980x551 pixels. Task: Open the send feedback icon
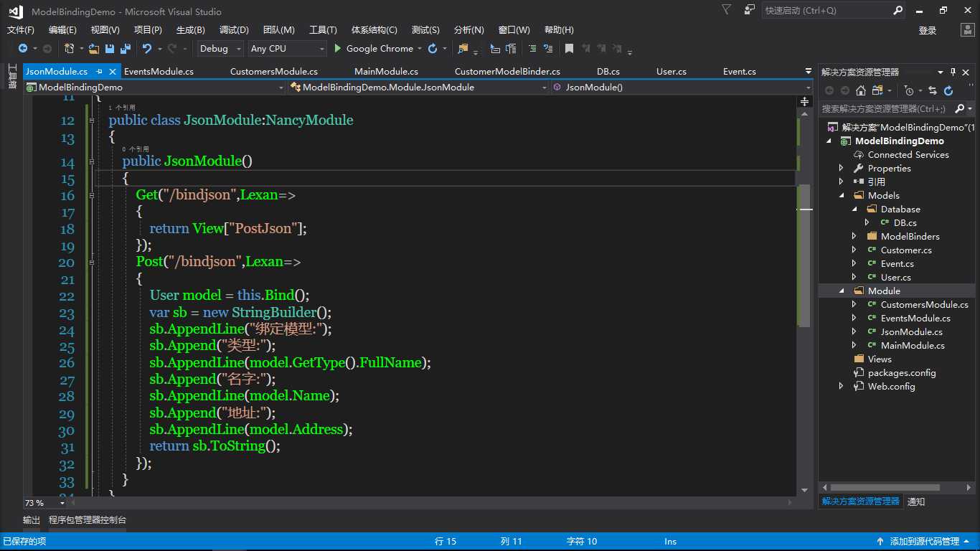pyautogui.click(x=750, y=10)
